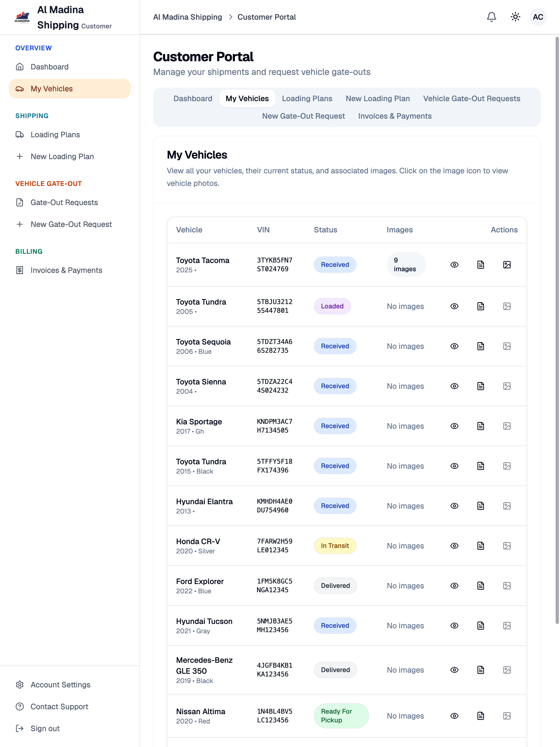View photos image icon for Ford Explorer
The image size is (560, 747).
point(507,586)
